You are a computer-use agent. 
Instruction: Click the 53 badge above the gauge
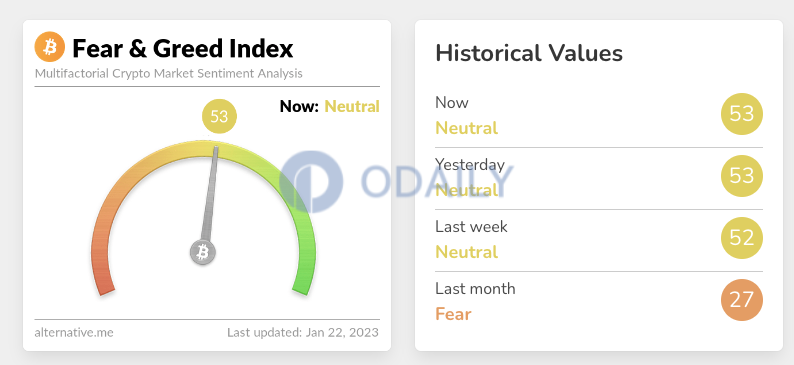tap(219, 116)
